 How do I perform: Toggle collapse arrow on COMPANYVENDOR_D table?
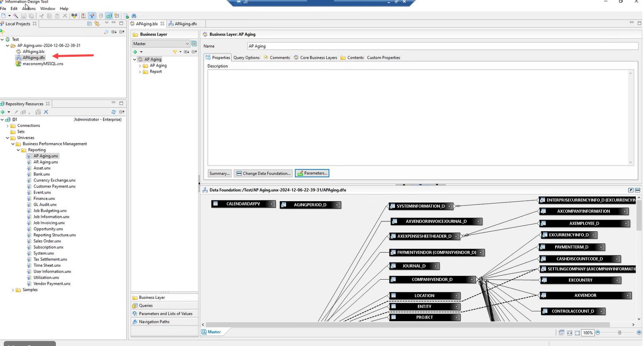pos(472,280)
